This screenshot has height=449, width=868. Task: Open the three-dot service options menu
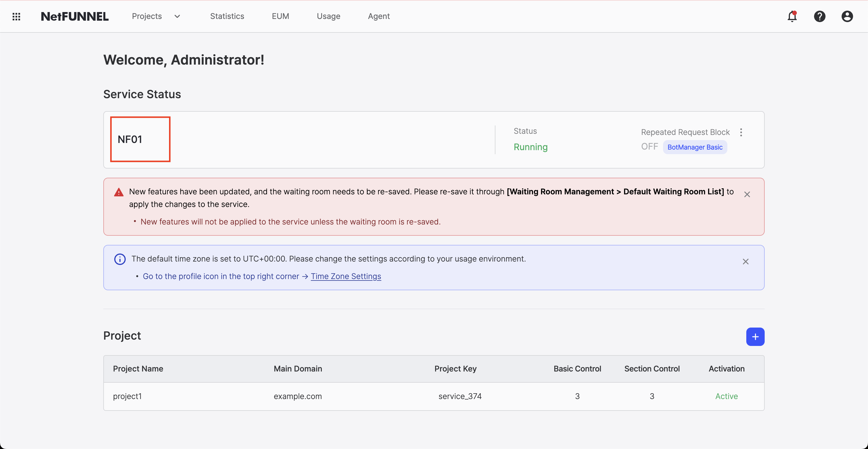tap(741, 132)
